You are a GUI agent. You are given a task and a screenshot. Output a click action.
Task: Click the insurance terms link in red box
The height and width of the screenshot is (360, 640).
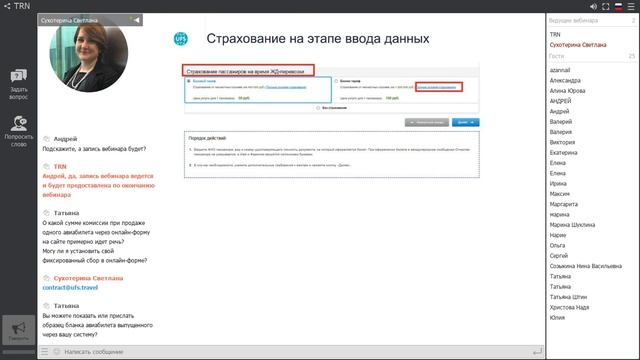(x=437, y=87)
